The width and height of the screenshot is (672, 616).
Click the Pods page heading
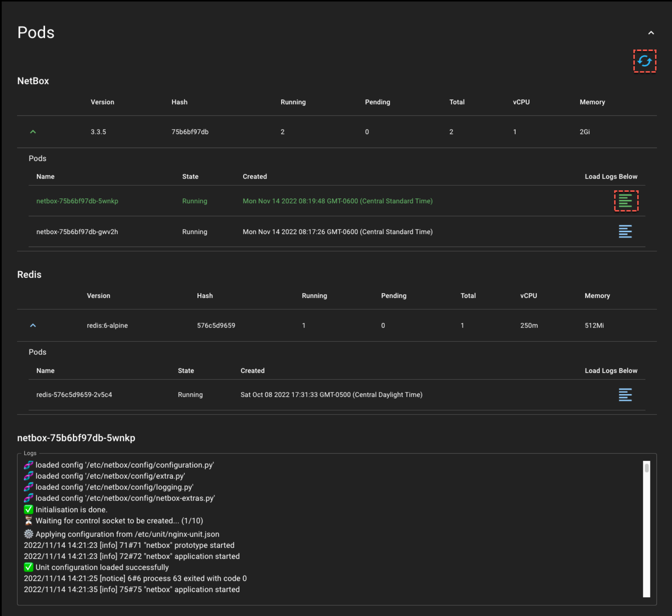[36, 33]
